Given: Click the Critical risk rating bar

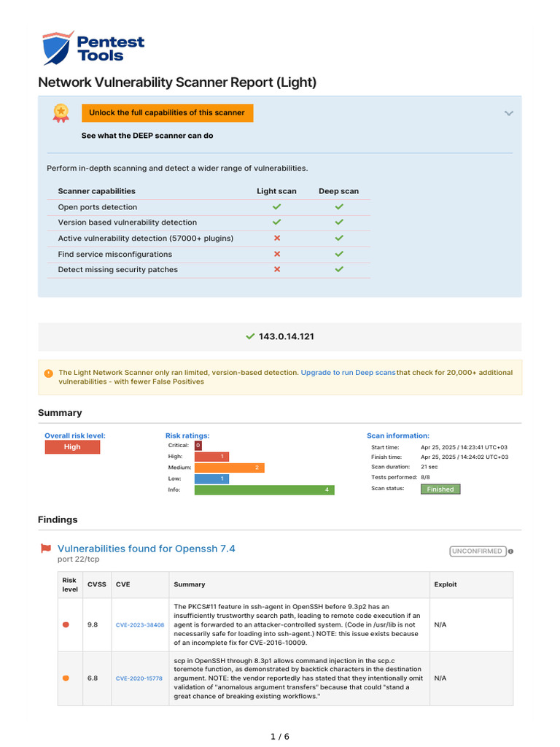Looking at the screenshot, I should [198, 446].
